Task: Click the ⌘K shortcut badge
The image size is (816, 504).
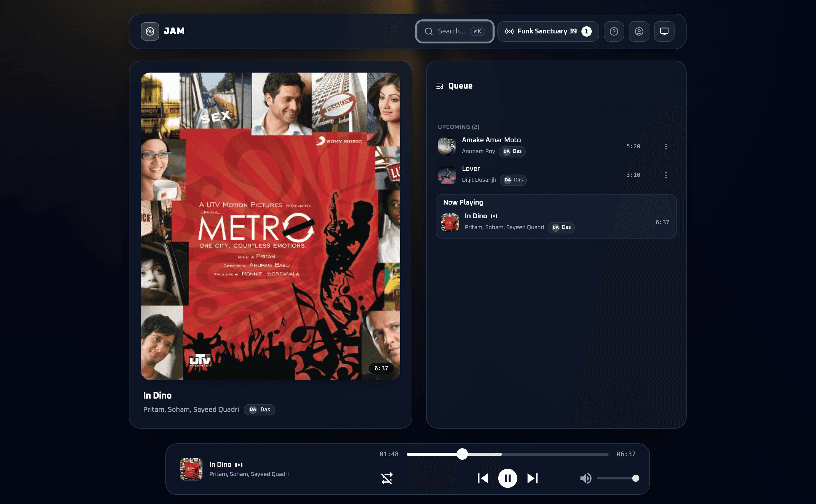Action: click(477, 31)
